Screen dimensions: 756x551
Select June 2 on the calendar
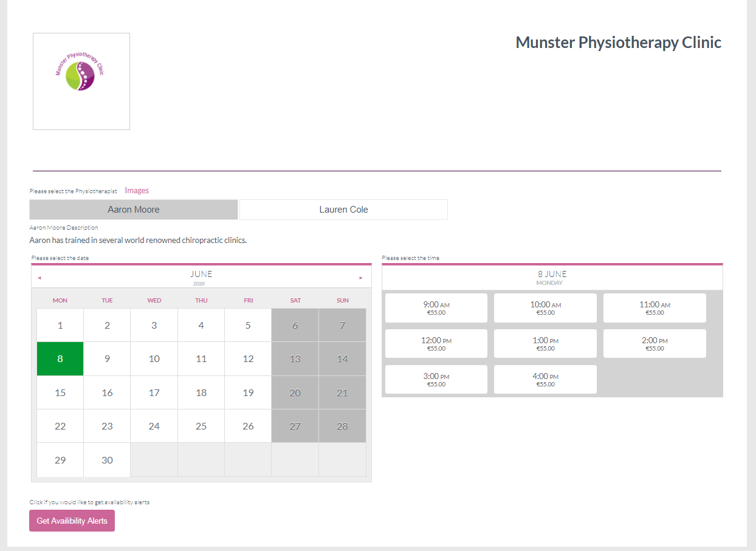107,325
